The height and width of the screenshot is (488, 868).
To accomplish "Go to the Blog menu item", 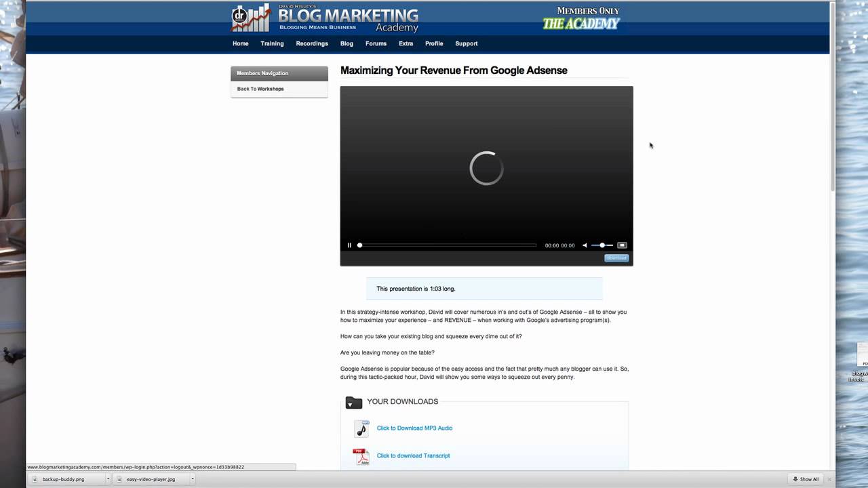I will click(x=347, y=43).
